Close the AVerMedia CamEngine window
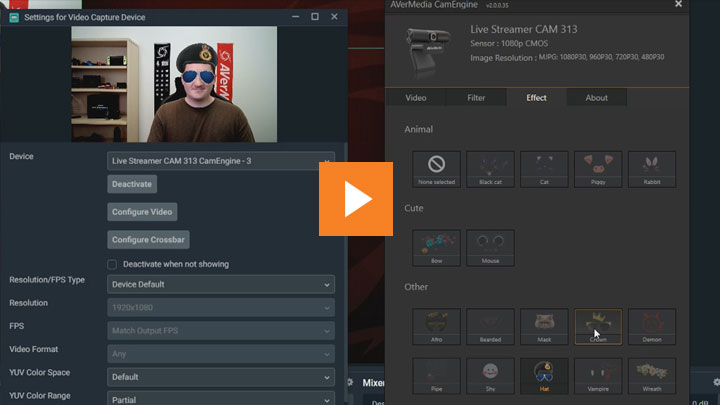Viewport: 720px width, 405px height. click(x=678, y=4)
